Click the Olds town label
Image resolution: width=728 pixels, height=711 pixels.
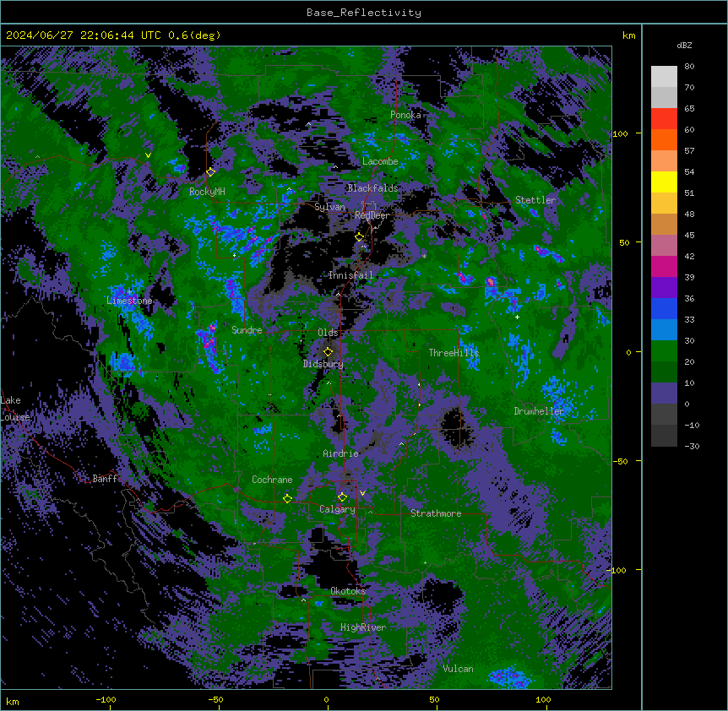(x=328, y=333)
